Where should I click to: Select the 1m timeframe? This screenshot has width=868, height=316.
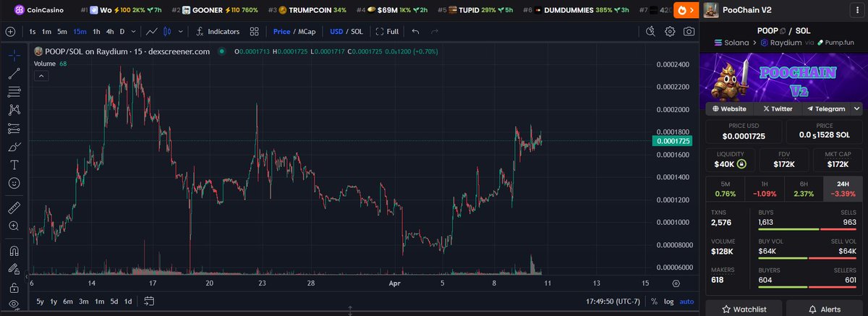(x=46, y=32)
